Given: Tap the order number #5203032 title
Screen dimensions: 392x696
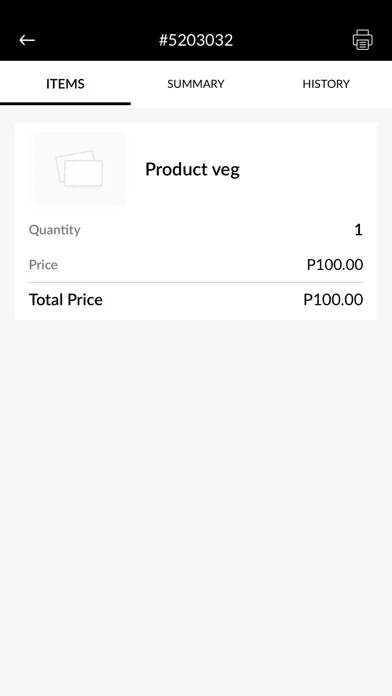Looking at the screenshot, I should (x=196, y=40).
